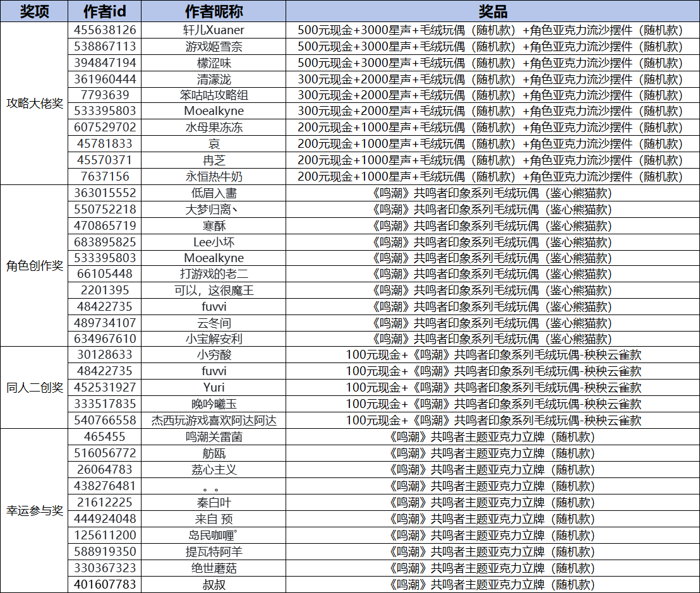Click the 奖品 column header

(493, 11)
